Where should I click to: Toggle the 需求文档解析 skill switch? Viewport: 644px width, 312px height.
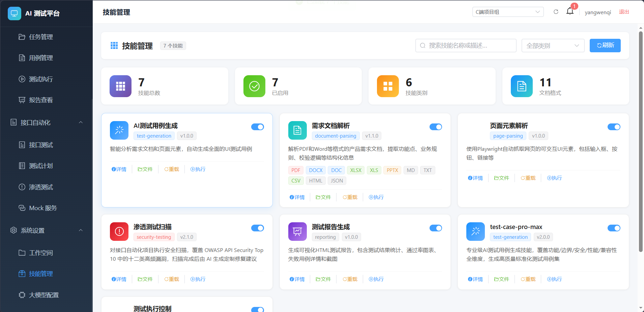[436, 127]
